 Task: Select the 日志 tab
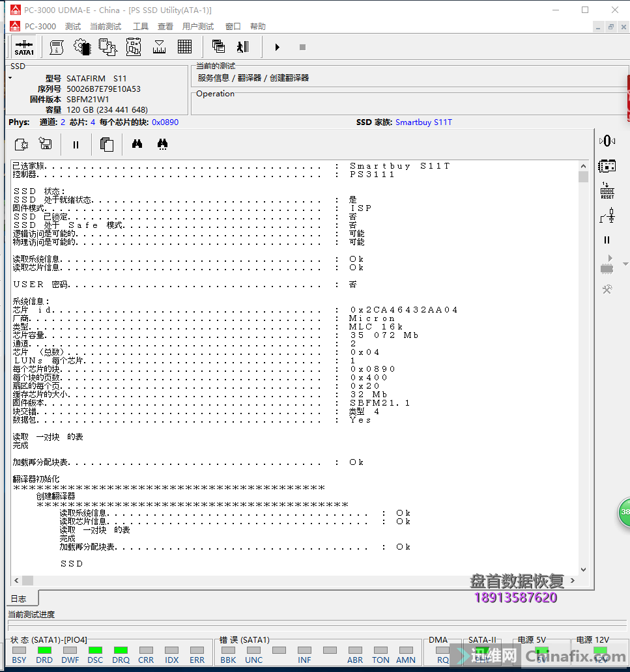pos(19,598)
